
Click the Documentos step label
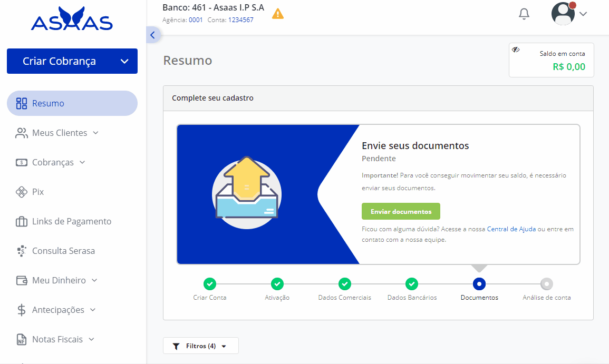pos(479,298)
